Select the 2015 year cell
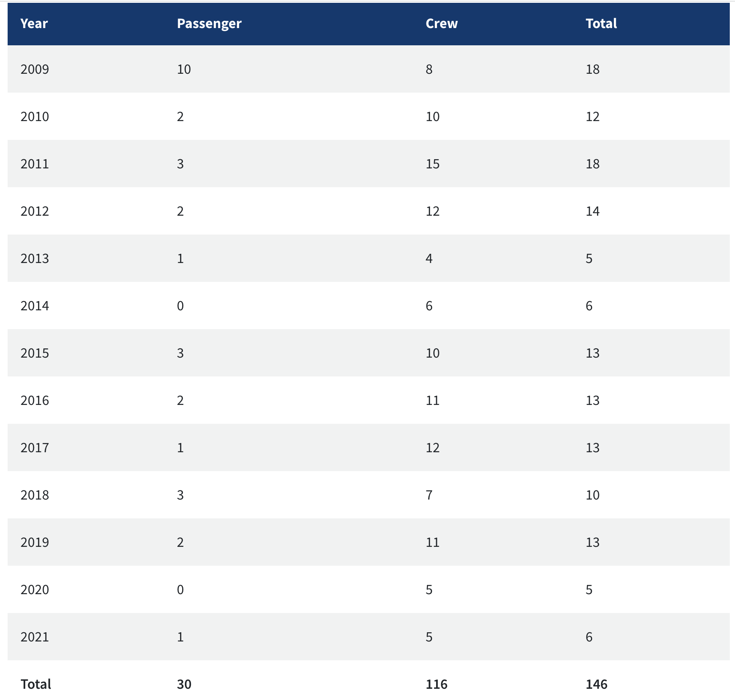The width and height of the screenshot is (735, 700). pos(35,353)
